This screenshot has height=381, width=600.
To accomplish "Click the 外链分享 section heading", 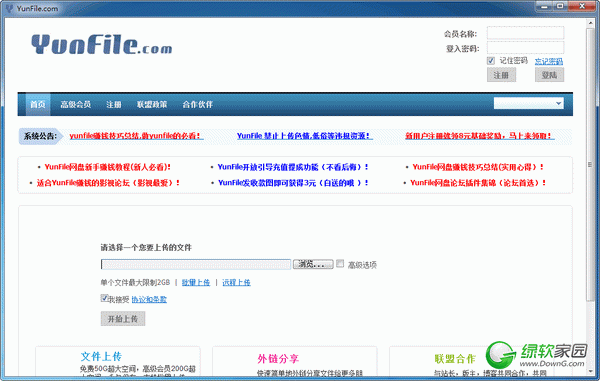I will pyautogui.click(x=278, y=359).
